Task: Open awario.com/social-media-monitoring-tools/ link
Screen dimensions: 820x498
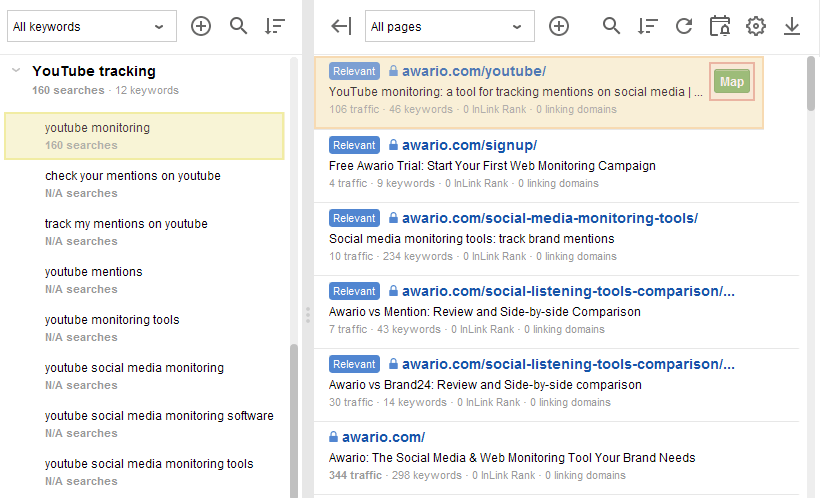Action: point(550,218)
